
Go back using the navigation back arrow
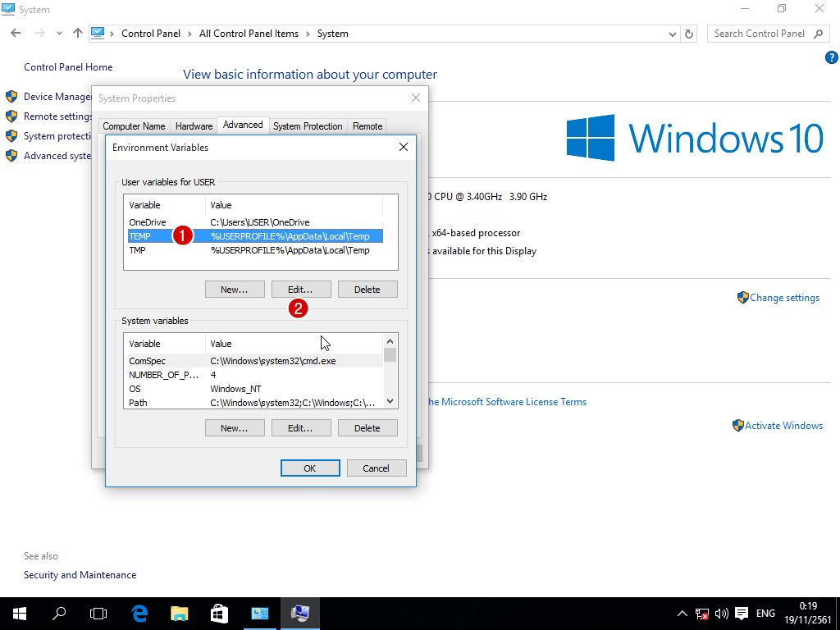(16, 33)
